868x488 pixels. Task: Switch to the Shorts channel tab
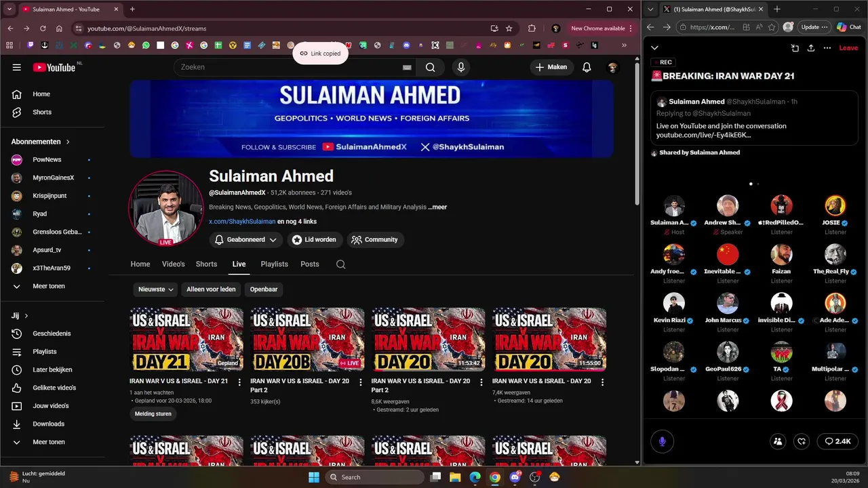click(206, 264)
